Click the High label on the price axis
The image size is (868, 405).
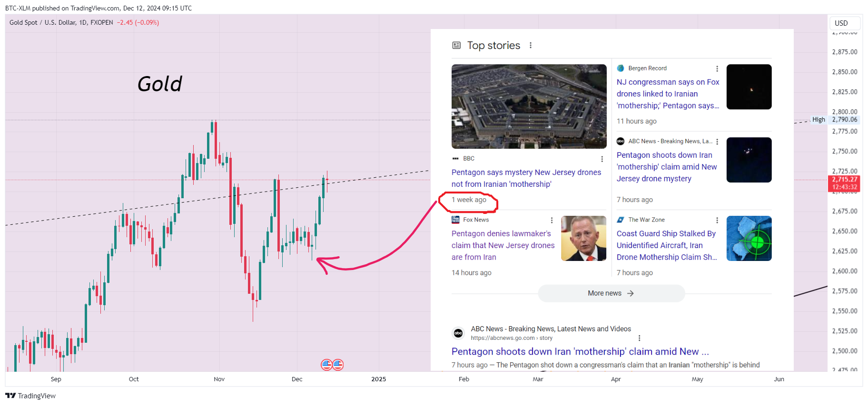[x=819, y=120]
